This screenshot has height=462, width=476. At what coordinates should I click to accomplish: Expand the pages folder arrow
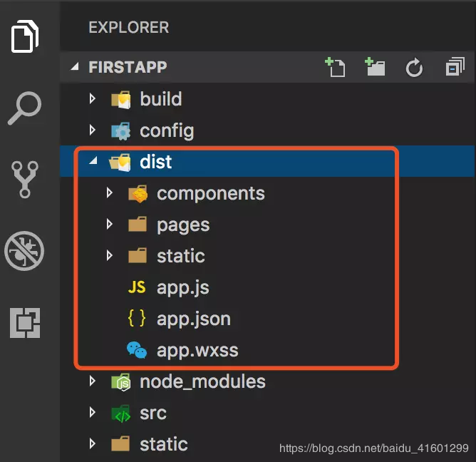pos(109,224)
